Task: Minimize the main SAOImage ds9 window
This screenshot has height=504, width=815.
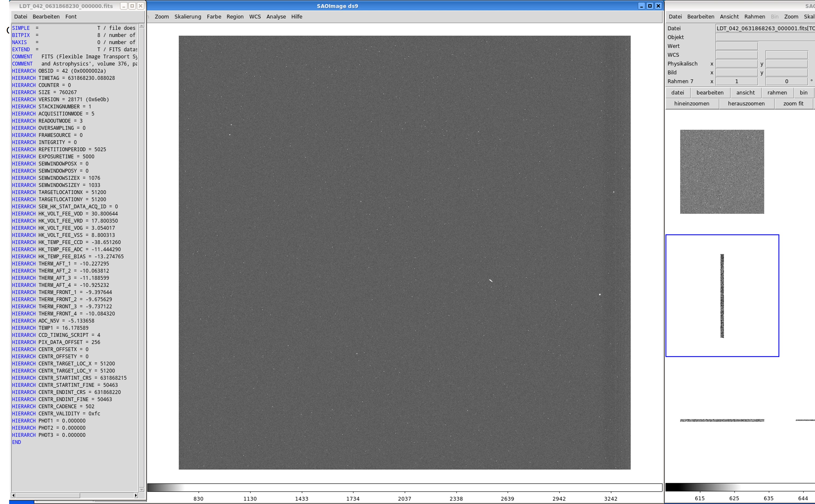Action: coord(641,6)
